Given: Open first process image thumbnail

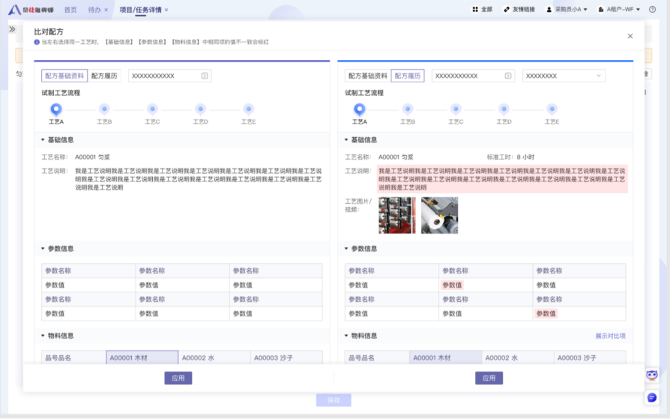Looking at the screenshot, I should point(396,215).
